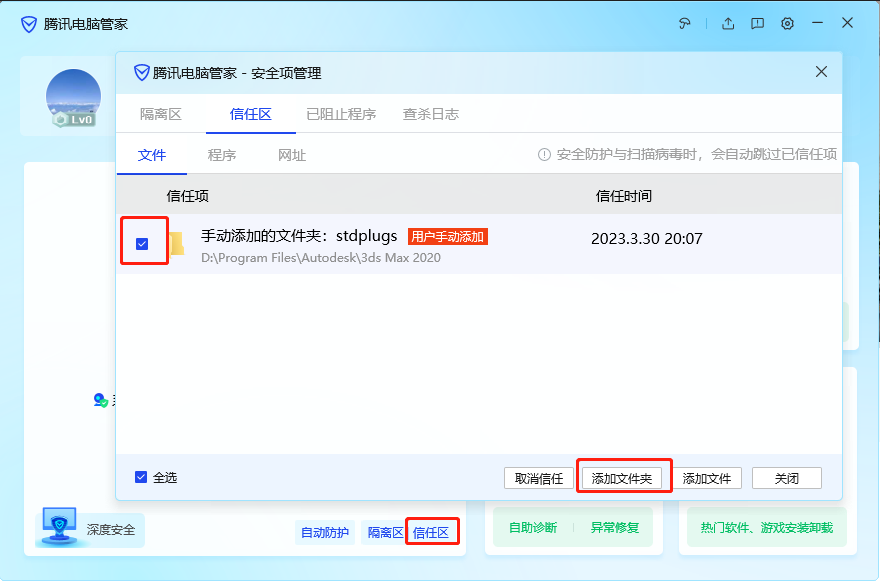This screenshot has width=880, height=582.
Task: Open the 已阻止程序 tab
Action: tap(341, 114)
